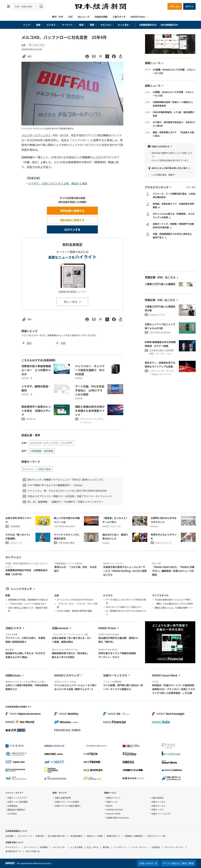The image size is (201, 868).
Task: Toggle follow plus for 愛知 topic
Action: tap(24, 343)
